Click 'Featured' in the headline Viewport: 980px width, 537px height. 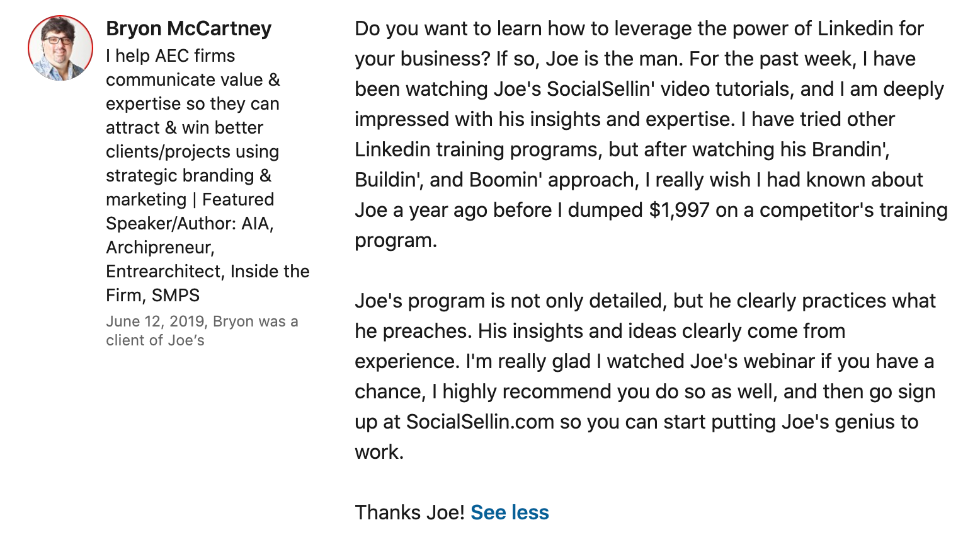point(238,200)
